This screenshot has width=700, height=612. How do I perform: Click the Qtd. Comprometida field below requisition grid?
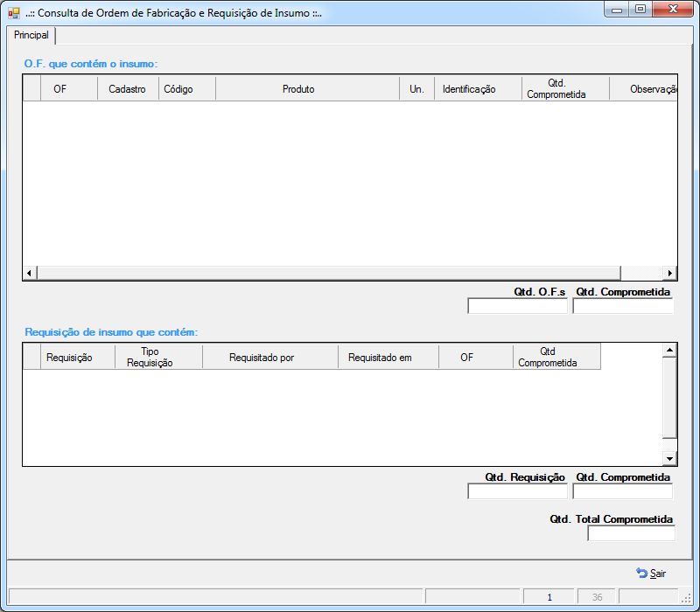623,491
